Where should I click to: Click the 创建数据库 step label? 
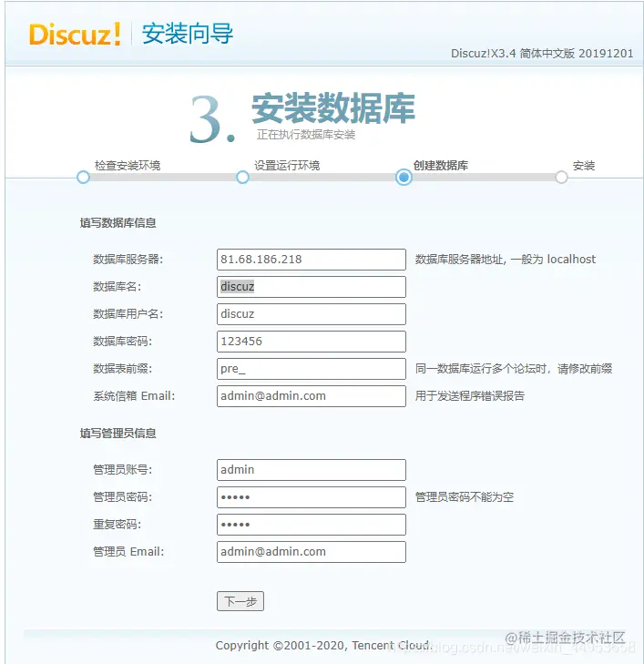click(440, 166)
